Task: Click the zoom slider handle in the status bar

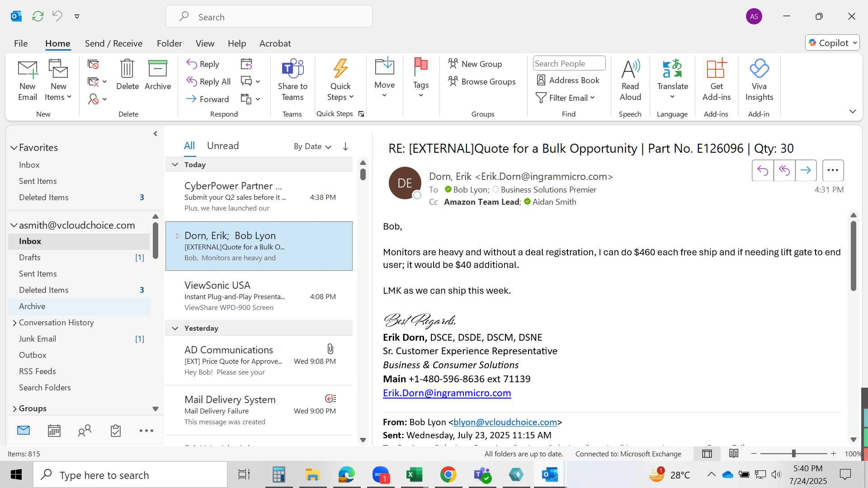Action: pos(794,454)
